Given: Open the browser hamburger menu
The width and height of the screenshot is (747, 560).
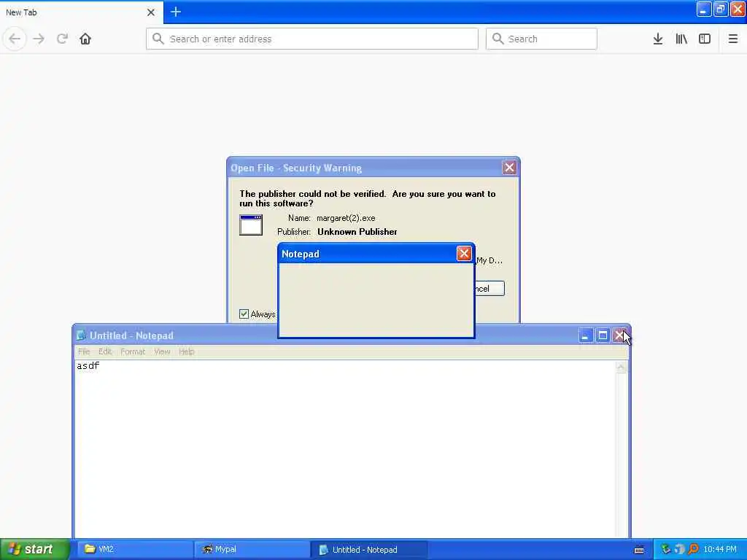Looking at the screenshot, I should tap(733, 39).
